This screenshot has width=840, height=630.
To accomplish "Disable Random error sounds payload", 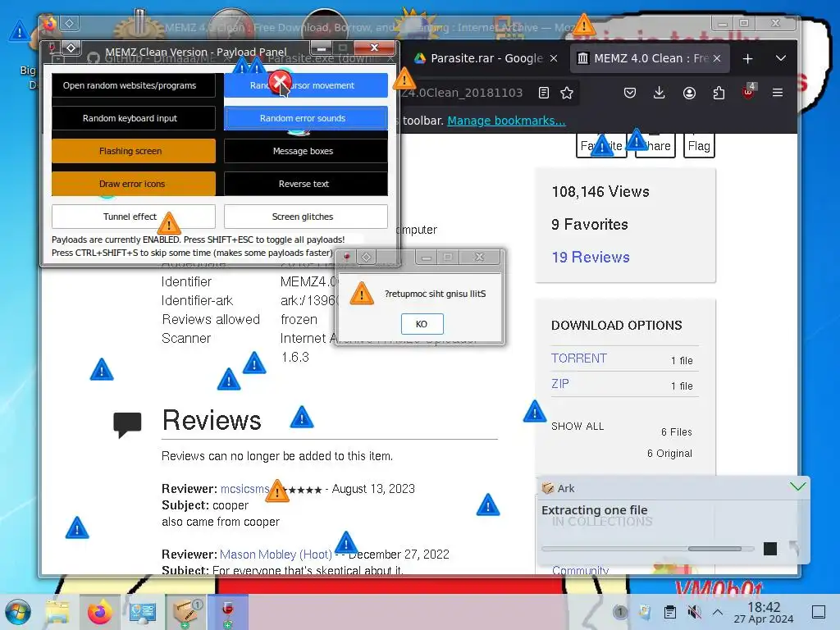I will [x=305, y=118].
